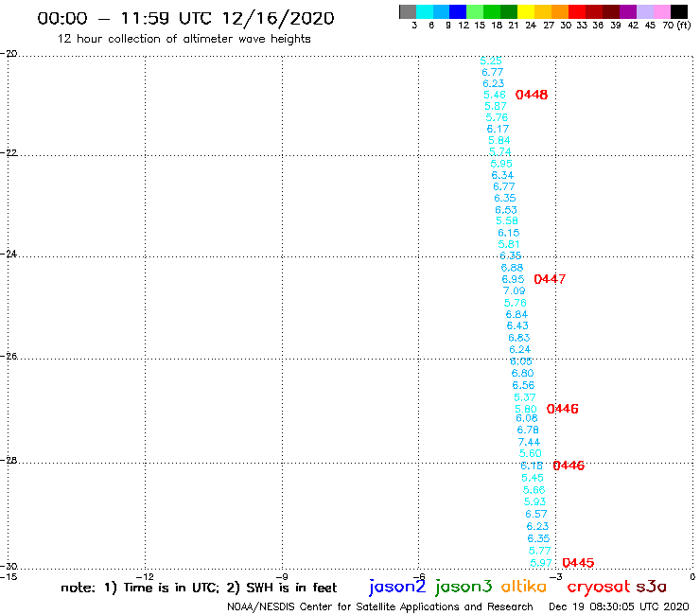Select the 5.84 reading
This screenshot has width=700, height=615.
499,140
